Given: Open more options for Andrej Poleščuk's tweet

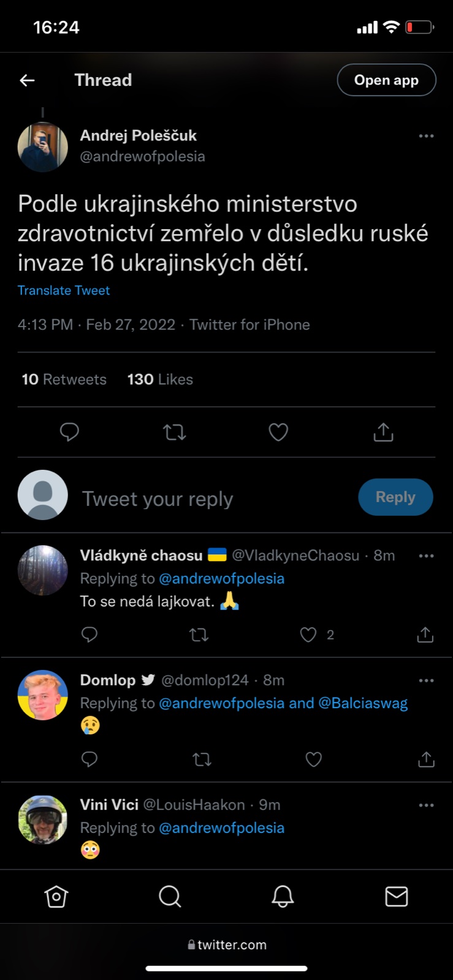Looking at the screenshot, I should [x=426, y=136].
